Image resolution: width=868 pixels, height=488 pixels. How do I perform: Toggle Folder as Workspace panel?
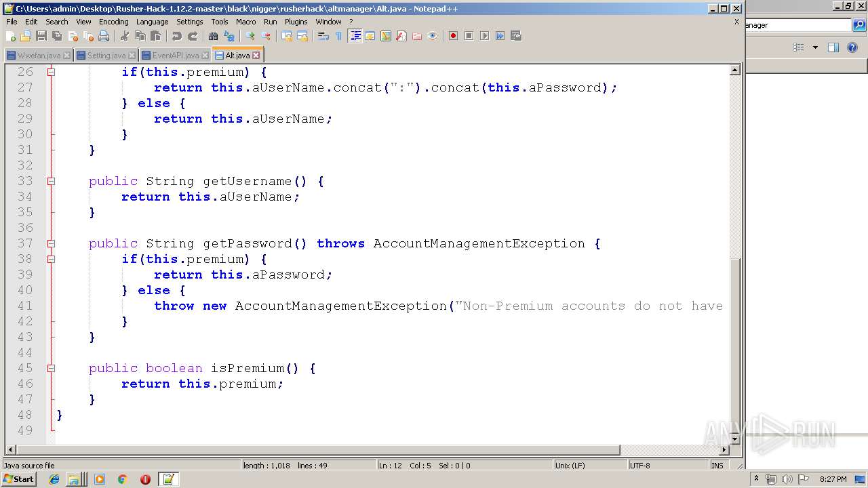pyautogui.click(x=417, y=36)
